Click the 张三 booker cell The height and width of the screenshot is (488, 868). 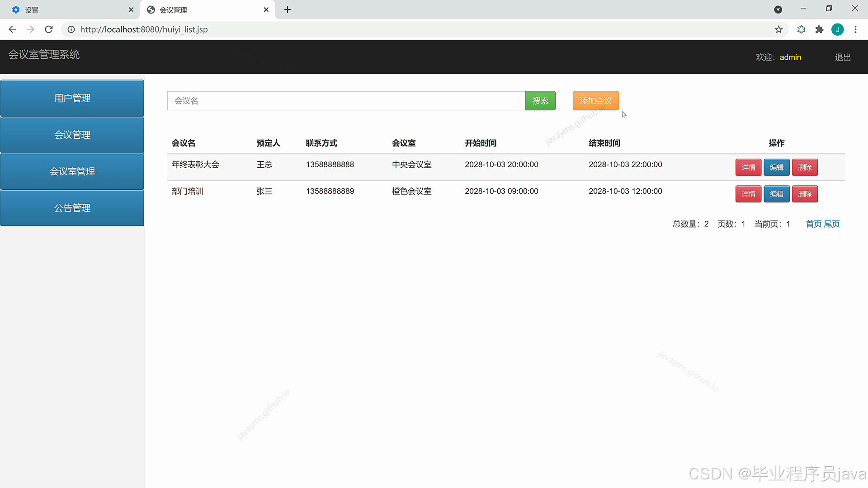click(264, 191)
